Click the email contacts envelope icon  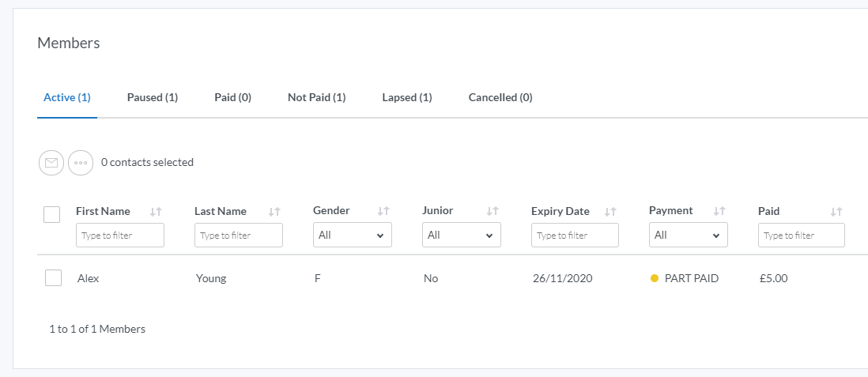pyautogui.click(x=51, y=163)
